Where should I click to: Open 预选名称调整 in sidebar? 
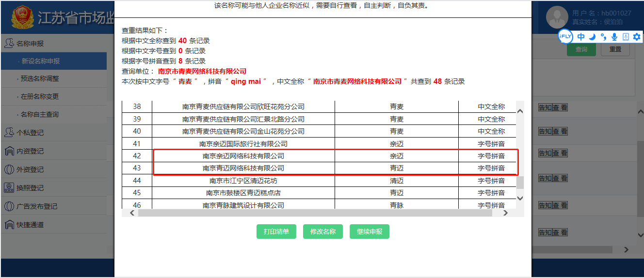pyautogui.click(x=53, y=78)
